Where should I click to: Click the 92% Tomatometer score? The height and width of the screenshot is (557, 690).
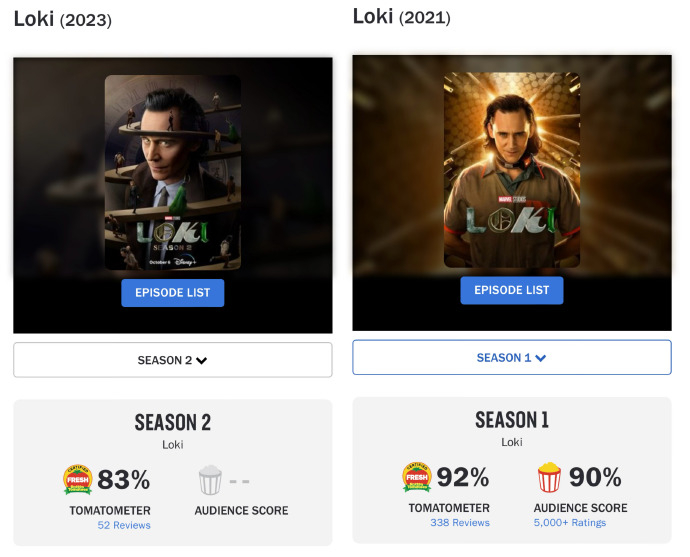tap(463, 478)
